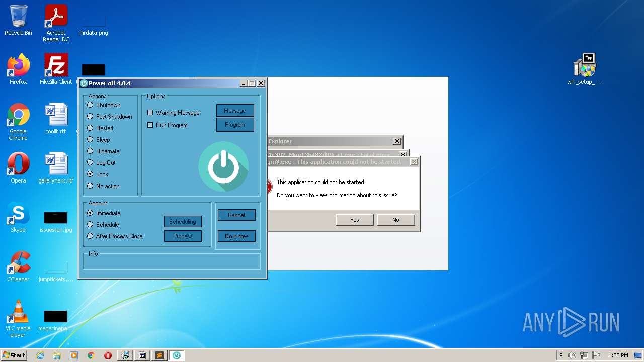Open win_setup installer on desktop
Viewport: 644px width, 362px height.
pyautogui.click(x=584, y=69)
